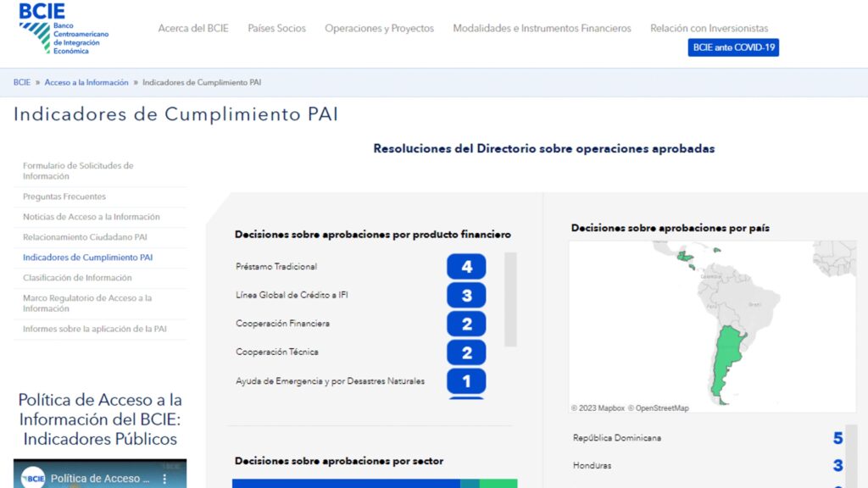Click the Préstamo Tradicional count badge
Viewport: 868px width, 488px height.
(465, 266)
